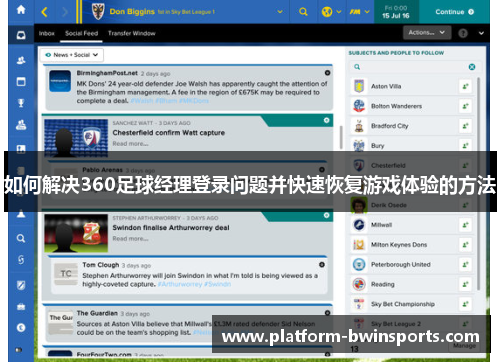Follow Bury
The image size is (500, 362).
(x=465, y=146)
